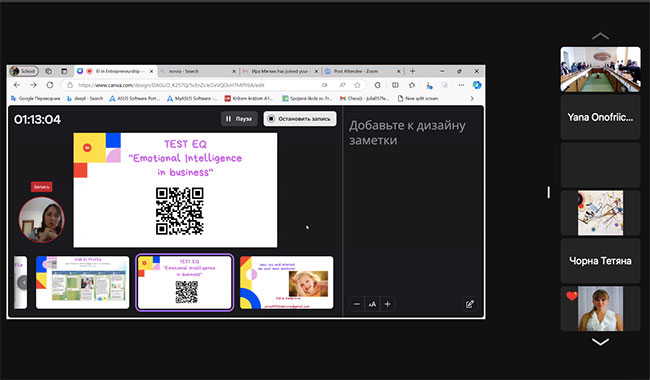Click the red Запись recording indicator
This screenshot has height=380, width=650.
41,187
